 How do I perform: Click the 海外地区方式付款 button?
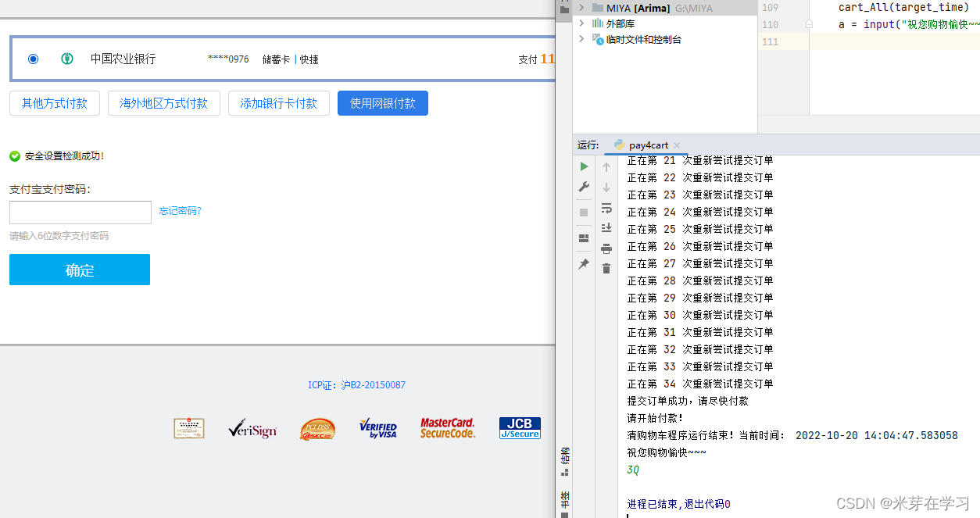pyautogui.click(x=164, y=103)
